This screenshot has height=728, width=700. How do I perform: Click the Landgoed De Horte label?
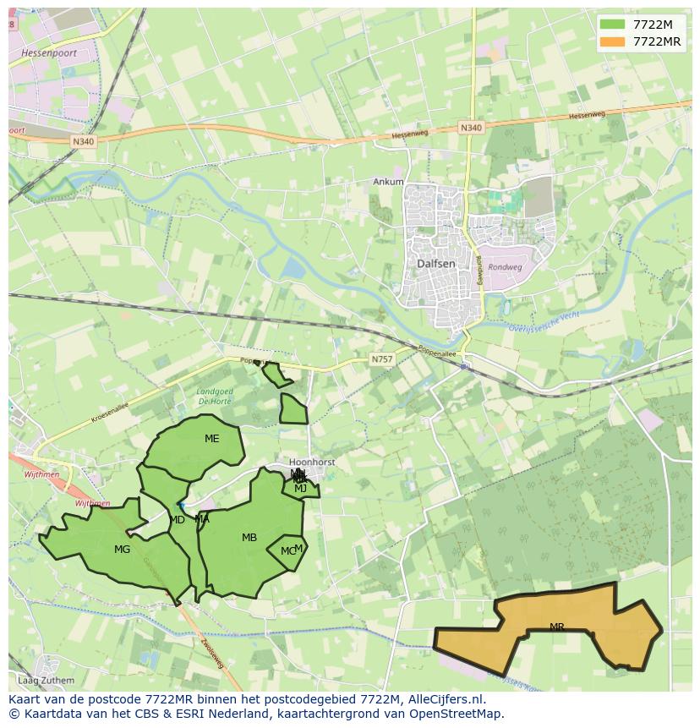click(x=215, y=396)
